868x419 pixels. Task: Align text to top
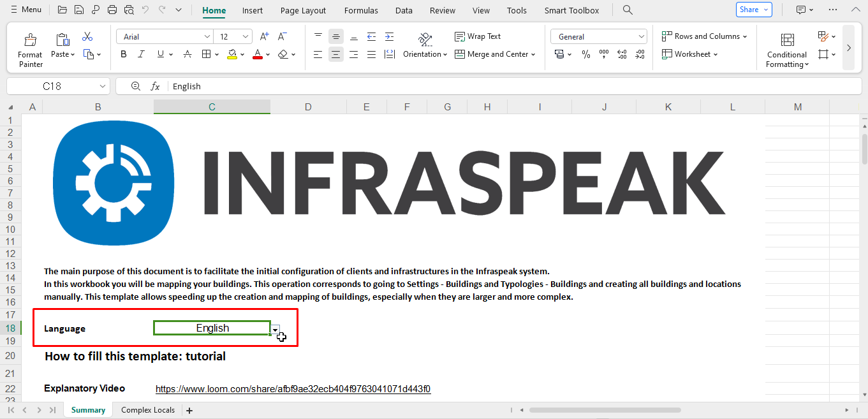coord(318,36)
